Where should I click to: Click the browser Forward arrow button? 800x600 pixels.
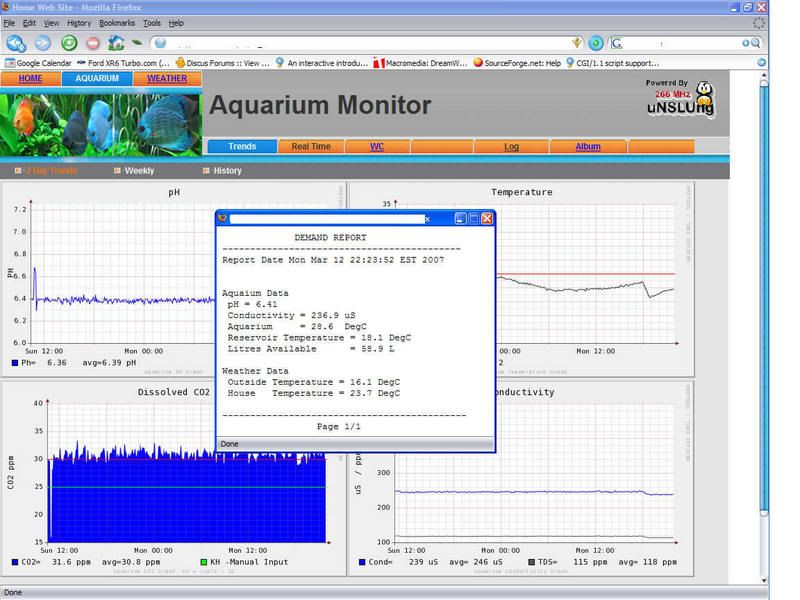tap(42, 43)
